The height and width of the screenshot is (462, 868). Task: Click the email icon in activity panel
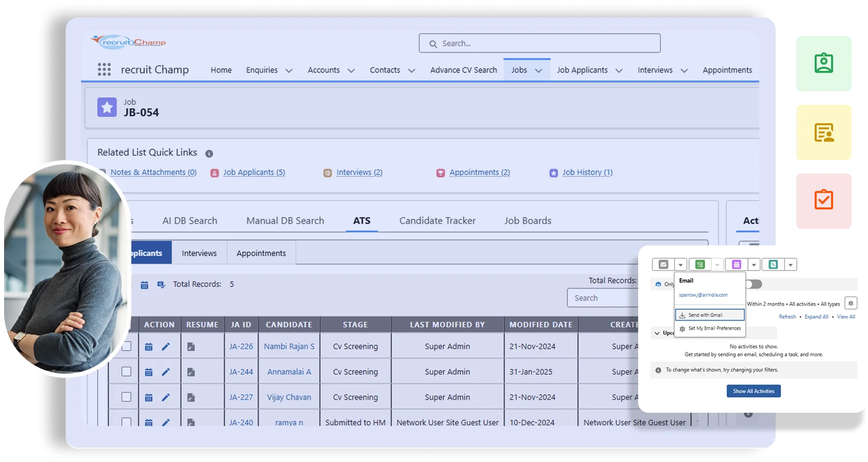(x=663, y=264)
